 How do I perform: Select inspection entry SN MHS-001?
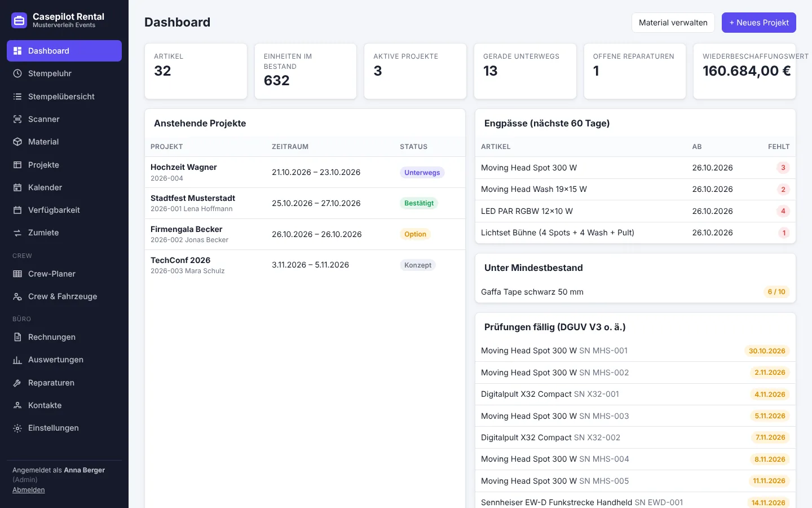636,351
